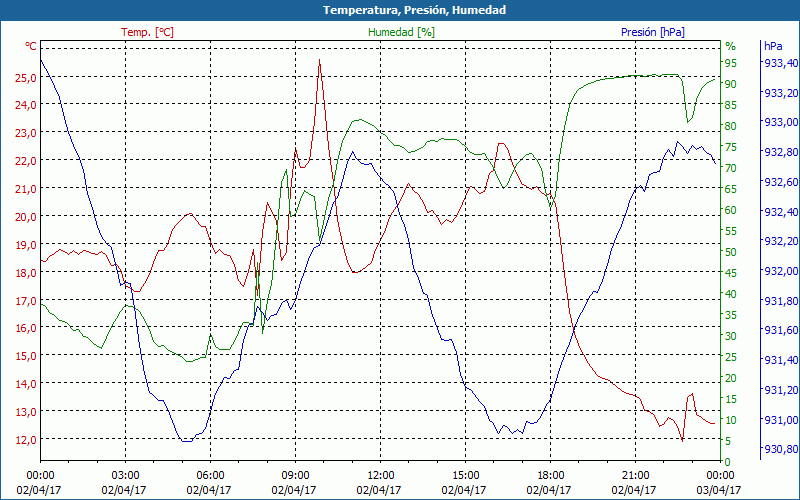Click temperature axis value '20,0'

tap(26, 217)
